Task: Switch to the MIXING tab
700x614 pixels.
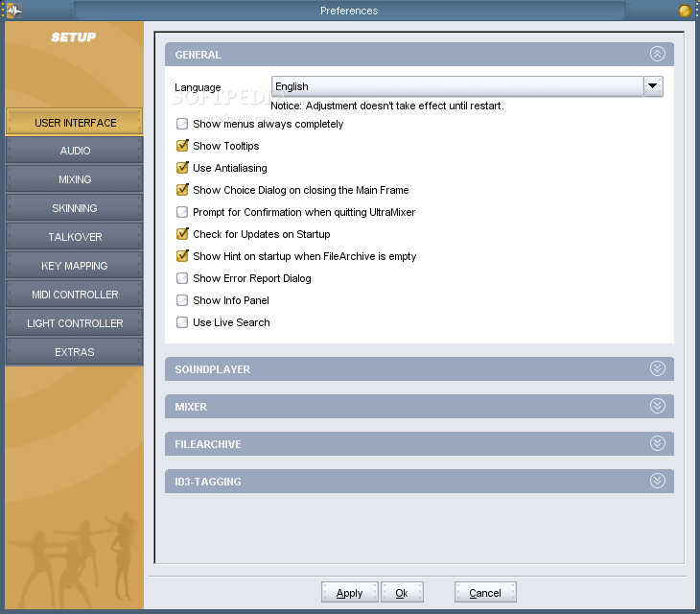Action: click(x=74, y=179)
